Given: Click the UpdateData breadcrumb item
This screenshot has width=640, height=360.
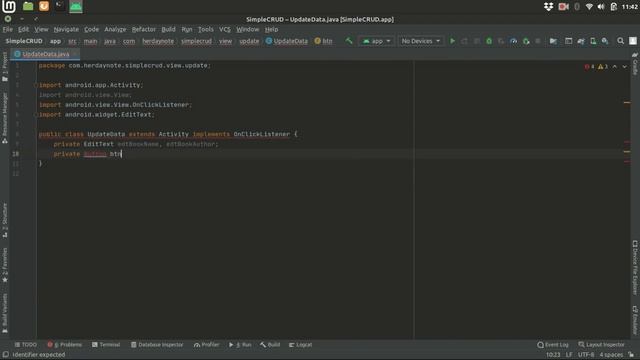Looking at the screenshot, I should pyautogui.click(x=287, y=41).
